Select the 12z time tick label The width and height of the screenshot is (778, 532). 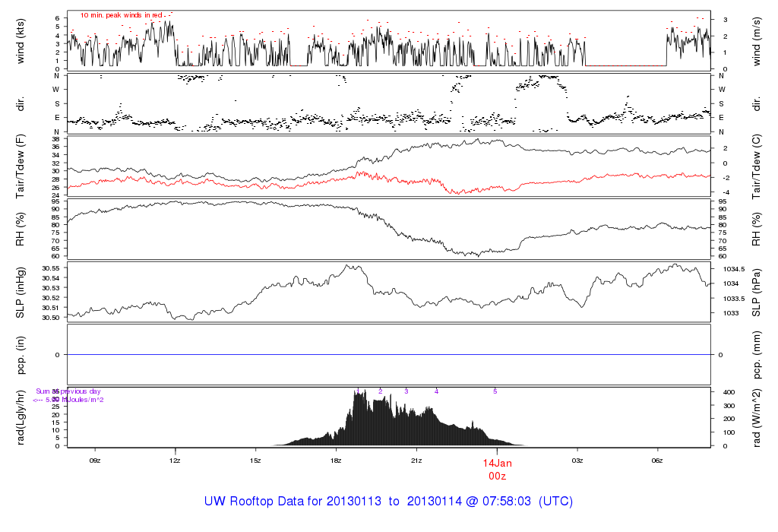tap(176, 461)
